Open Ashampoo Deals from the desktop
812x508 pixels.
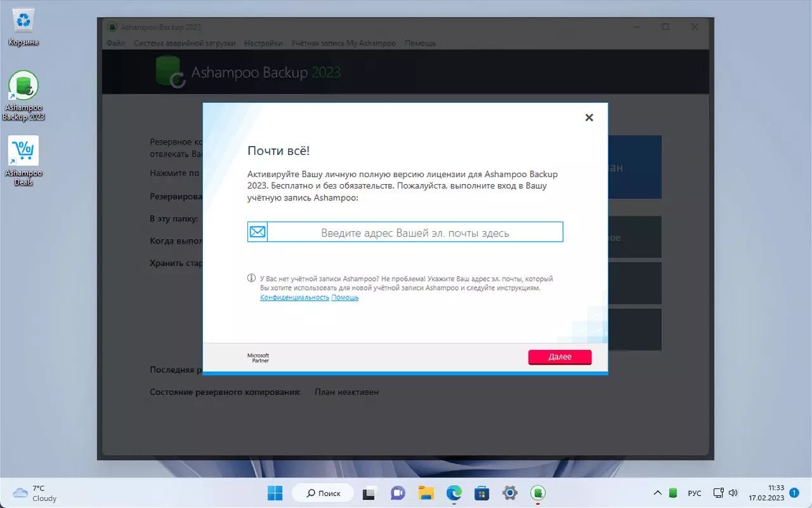(x=23, y=151)
